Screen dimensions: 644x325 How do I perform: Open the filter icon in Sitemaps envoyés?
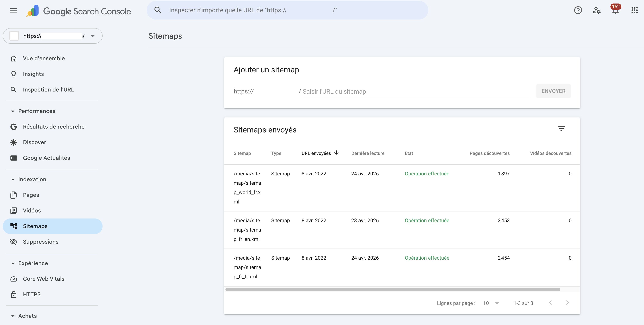[x=562, y=129]
